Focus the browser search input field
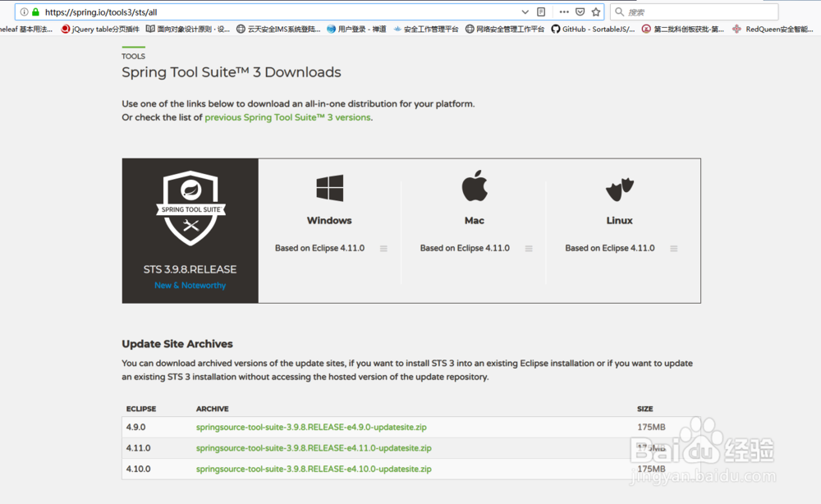Viewport: 821px width, 504px height. [x=695, y=12]
